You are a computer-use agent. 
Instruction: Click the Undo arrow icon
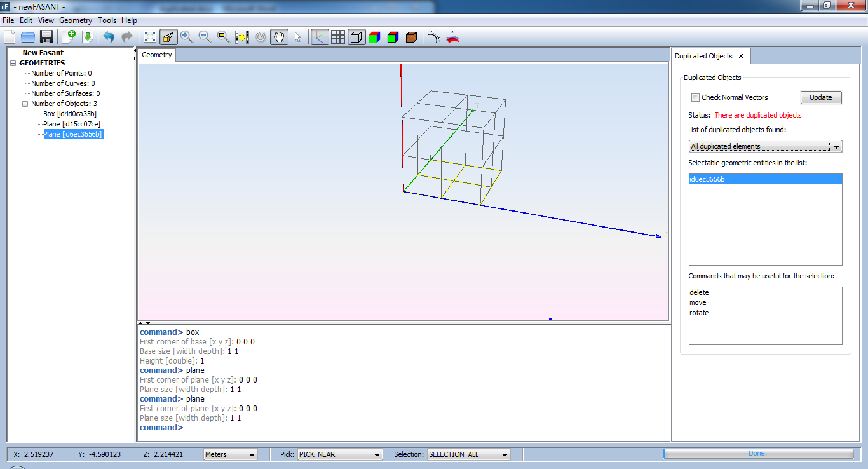pyautogui.click(x=109, y=37)
